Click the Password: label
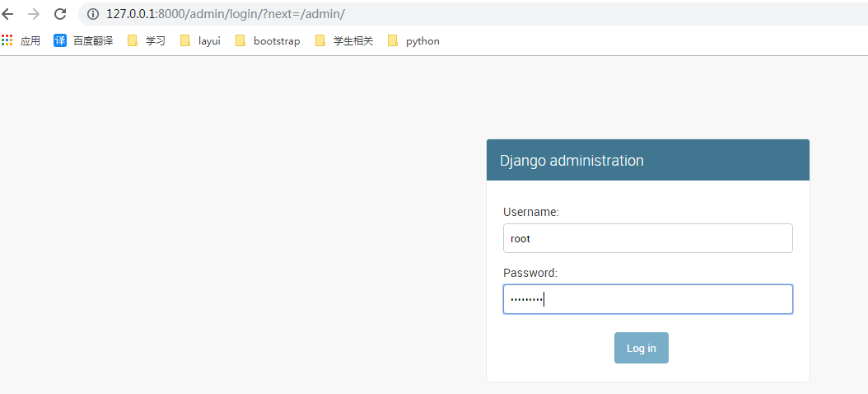 pyautogui.click(x=530, y=273)
